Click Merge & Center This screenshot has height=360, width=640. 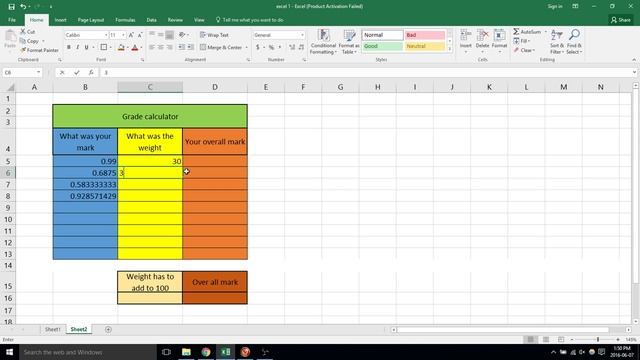(221, 47)
